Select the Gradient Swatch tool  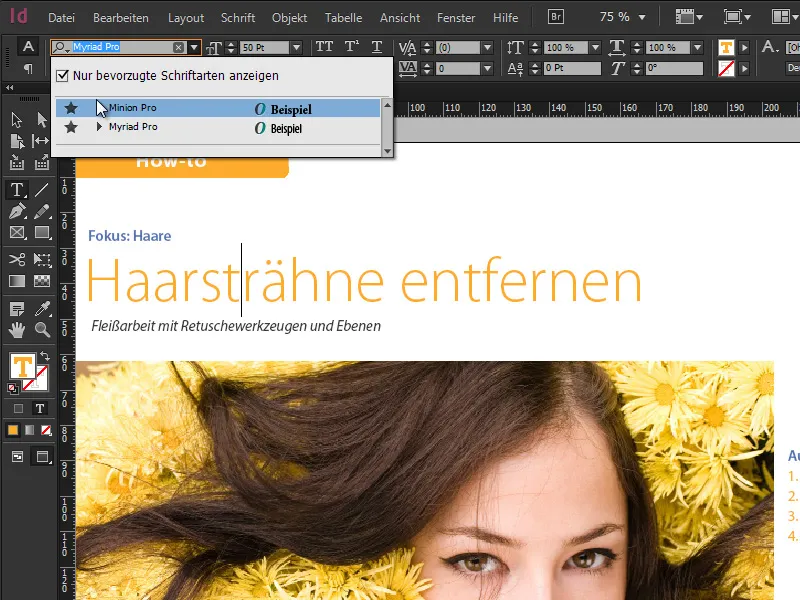pos(16,281)
